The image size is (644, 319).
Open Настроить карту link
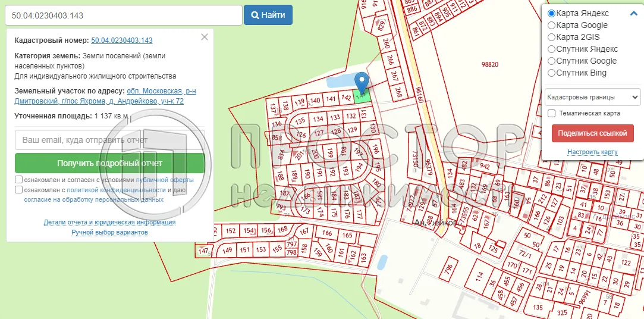tap(592, 152)
